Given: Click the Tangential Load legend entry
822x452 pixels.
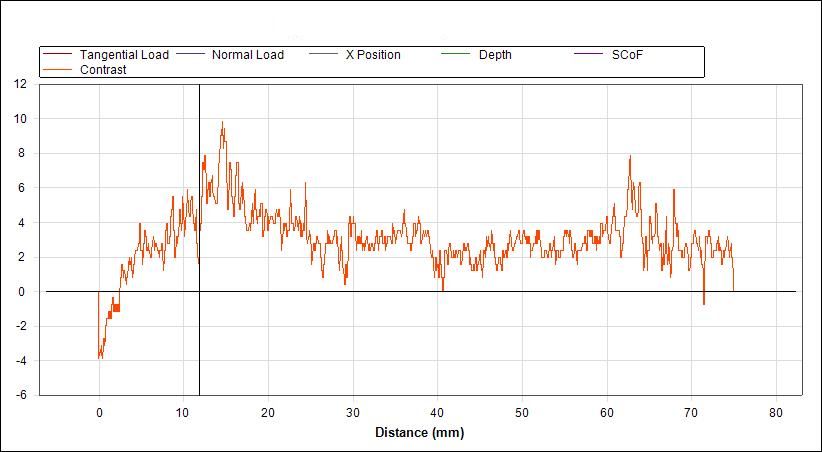Looking at the screenshot, I should pos(106,55).
